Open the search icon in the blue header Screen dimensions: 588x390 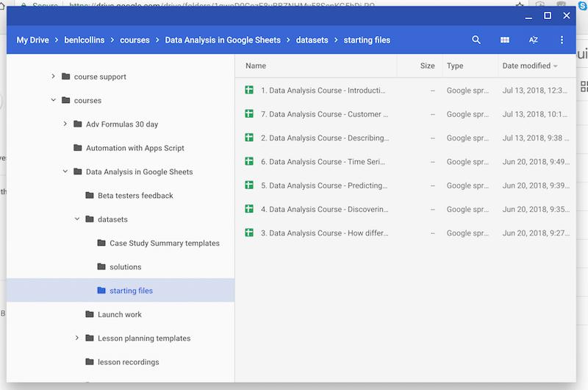point(476,40)
